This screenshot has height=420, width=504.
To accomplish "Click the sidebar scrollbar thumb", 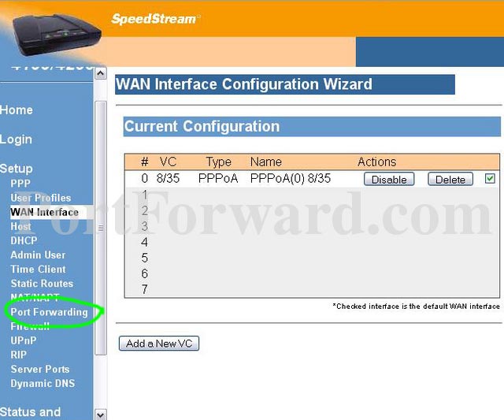I will 101,228.
